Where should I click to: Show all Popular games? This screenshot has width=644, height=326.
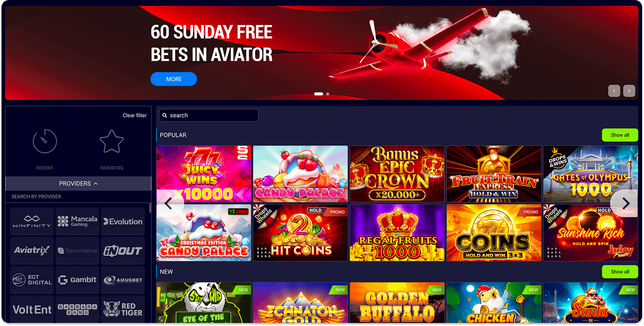click(x=620, y=135)
